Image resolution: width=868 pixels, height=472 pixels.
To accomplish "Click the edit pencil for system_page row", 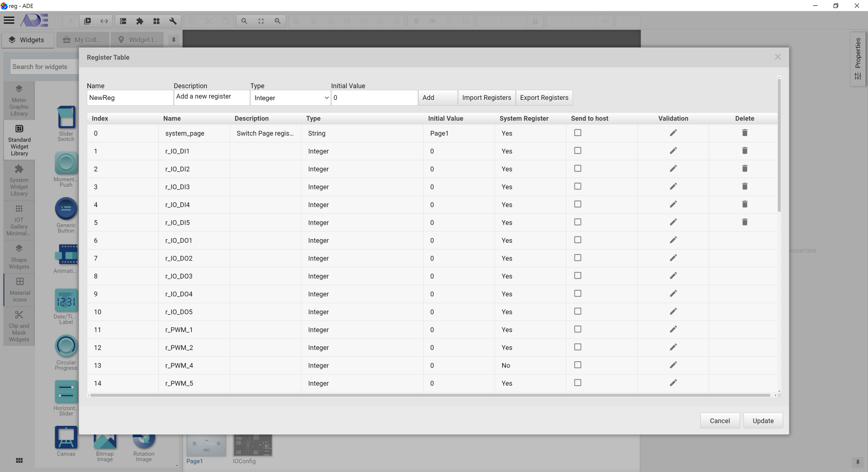I will pyautogui.click(x=673, y=133).
